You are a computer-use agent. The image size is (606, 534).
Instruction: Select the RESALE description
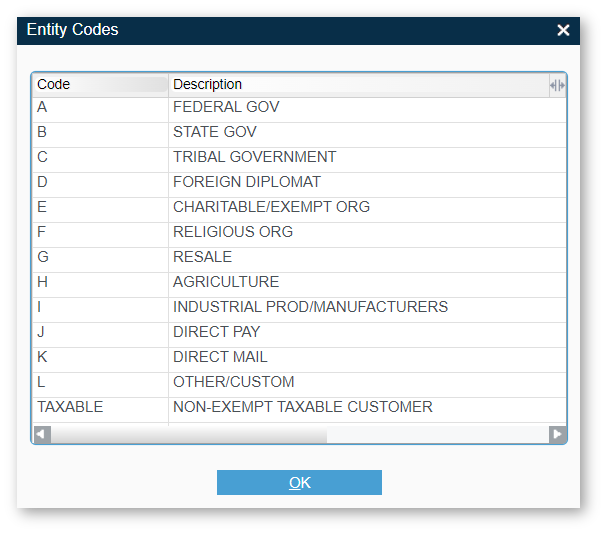coord(367,260)
